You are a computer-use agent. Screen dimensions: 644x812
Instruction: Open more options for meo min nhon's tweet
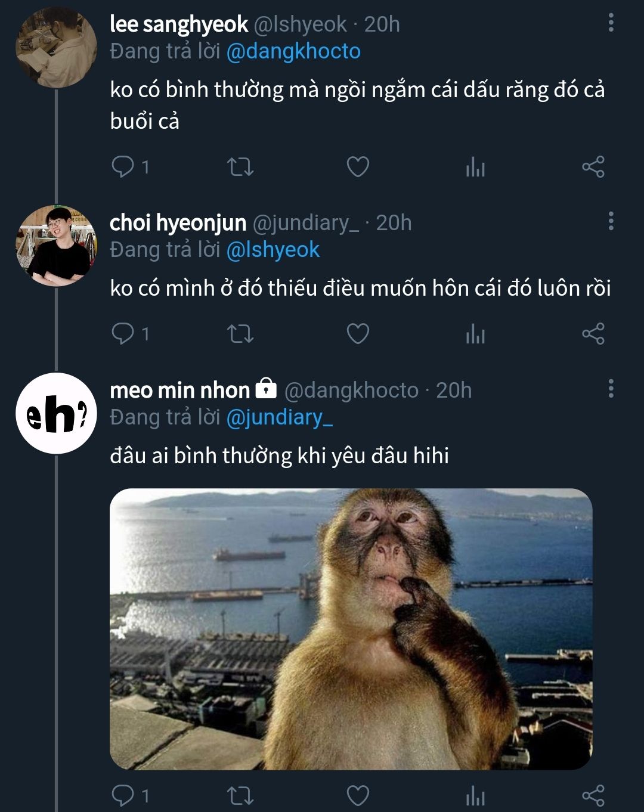pyautogui.click(x=611, y=388)
